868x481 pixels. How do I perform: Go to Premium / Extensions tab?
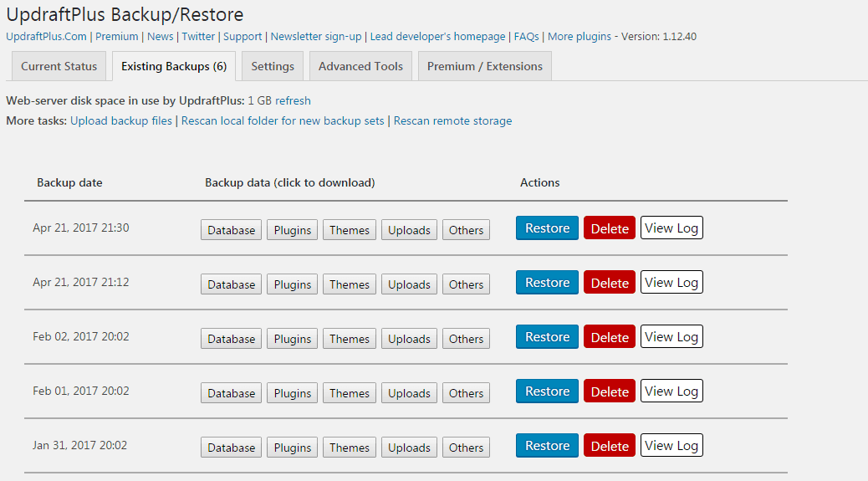click(484, 66)
